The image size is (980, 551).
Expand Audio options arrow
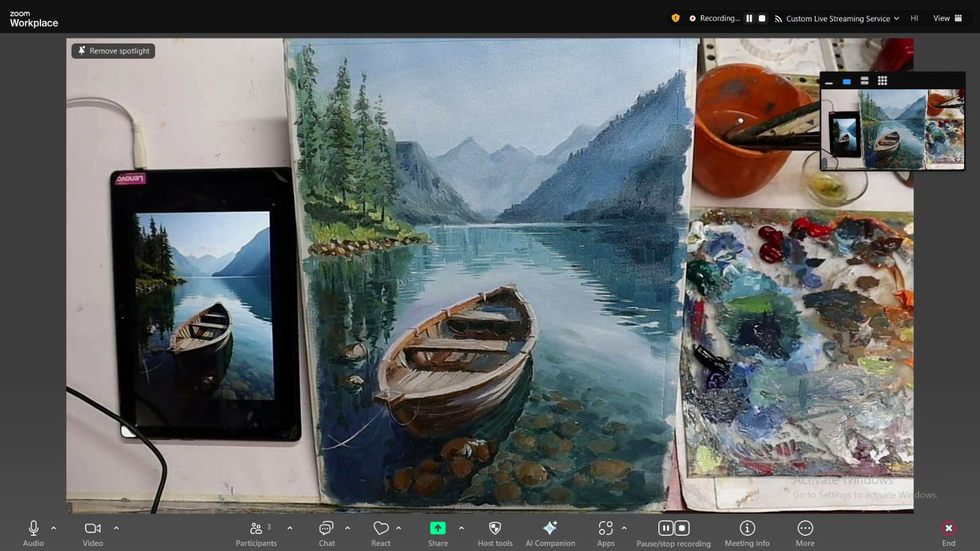pyautogui.click(x=53, y=528)
